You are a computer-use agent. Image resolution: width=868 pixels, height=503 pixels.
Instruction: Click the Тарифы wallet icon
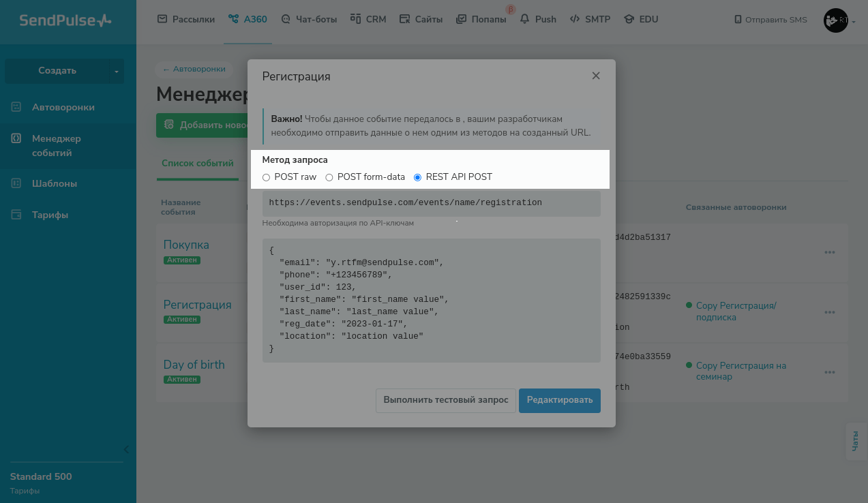tap(16, 215)
